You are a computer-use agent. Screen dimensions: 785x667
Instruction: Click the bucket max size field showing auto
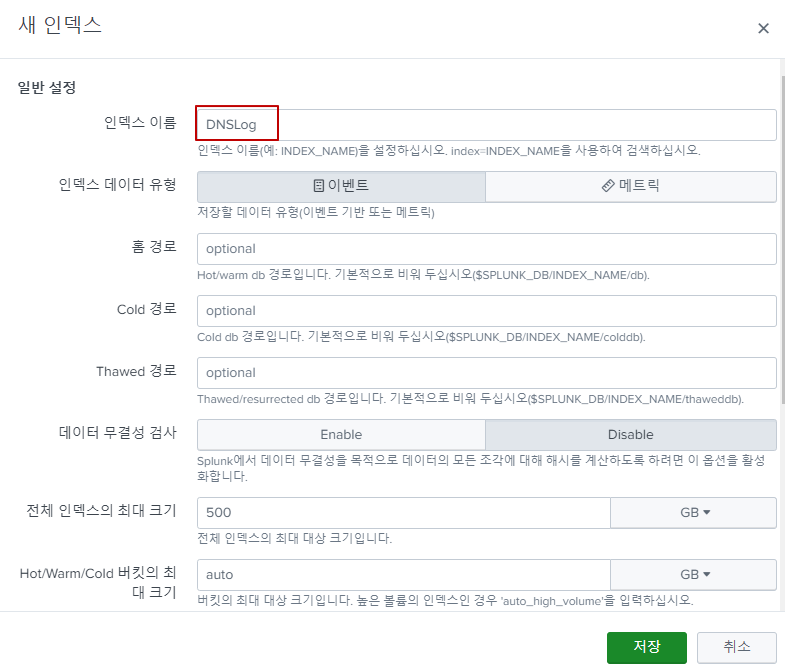tap(404, 575)
